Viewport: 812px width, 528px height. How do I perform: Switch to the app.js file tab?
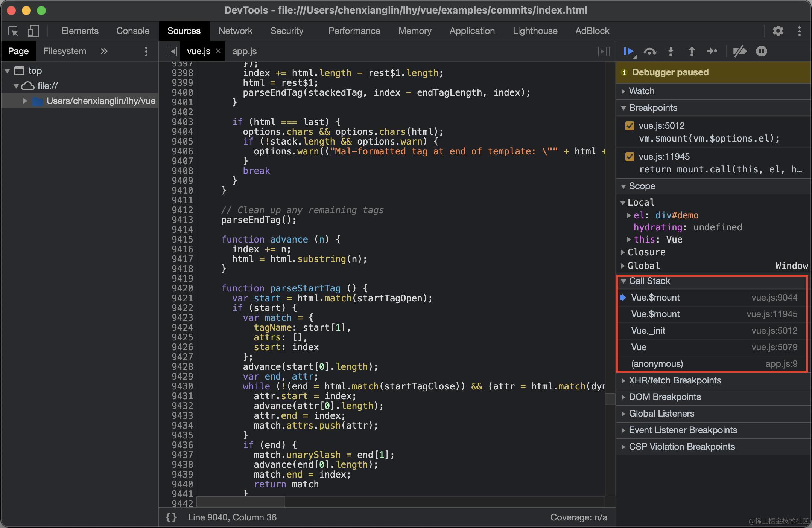click(244, 51)
